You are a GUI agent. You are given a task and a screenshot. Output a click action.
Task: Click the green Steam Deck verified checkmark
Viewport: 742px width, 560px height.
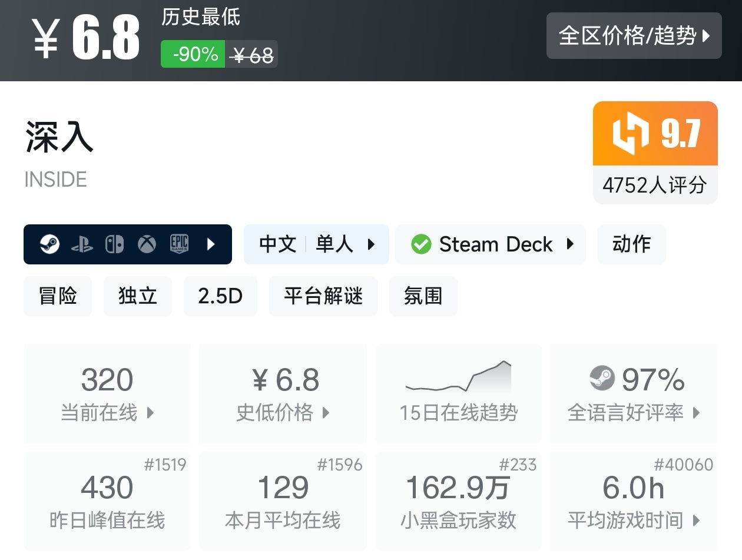(421, 244)
